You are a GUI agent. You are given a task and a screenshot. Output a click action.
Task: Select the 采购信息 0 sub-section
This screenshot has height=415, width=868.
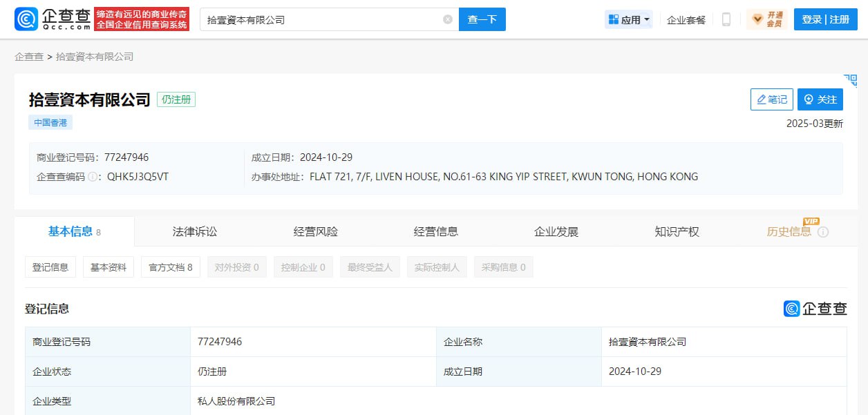[x=504, y=267]
